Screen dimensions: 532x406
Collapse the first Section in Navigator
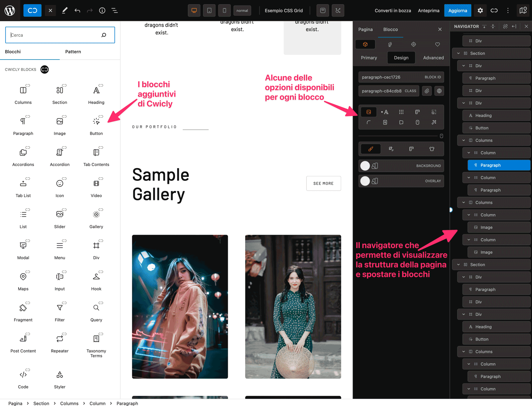coord(458,53)
